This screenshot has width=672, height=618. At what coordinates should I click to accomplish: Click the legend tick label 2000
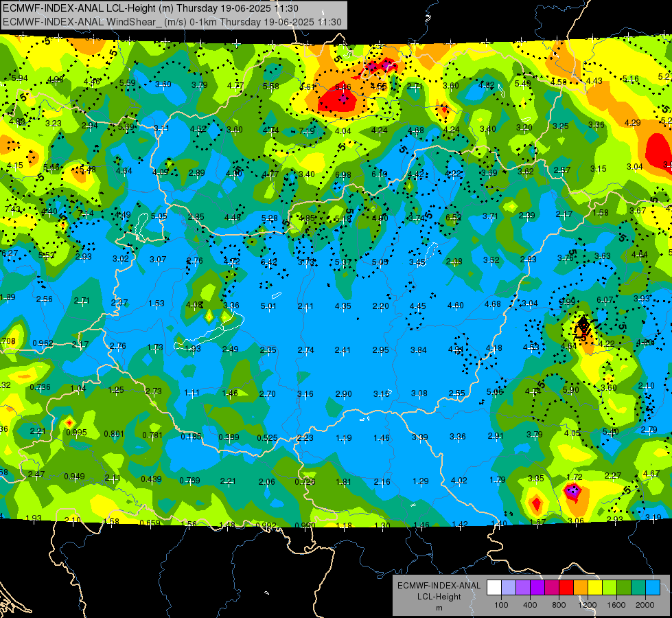click(x=645, y=605)
